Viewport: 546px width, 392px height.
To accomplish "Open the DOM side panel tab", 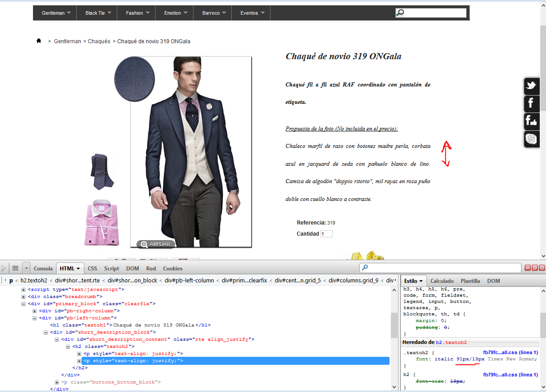I will coord(493,281).
